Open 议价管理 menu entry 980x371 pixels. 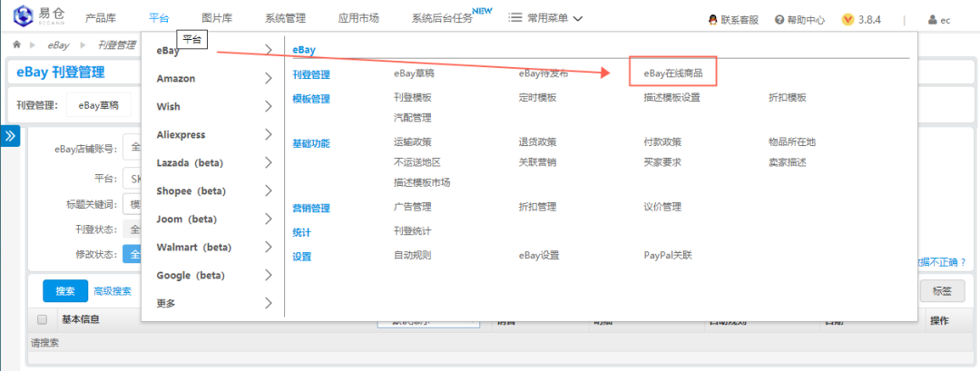pos(662,207)
